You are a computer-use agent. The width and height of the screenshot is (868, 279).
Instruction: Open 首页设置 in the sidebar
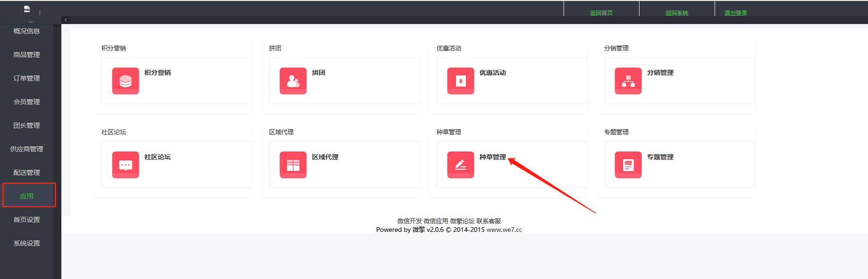(27, 220)
